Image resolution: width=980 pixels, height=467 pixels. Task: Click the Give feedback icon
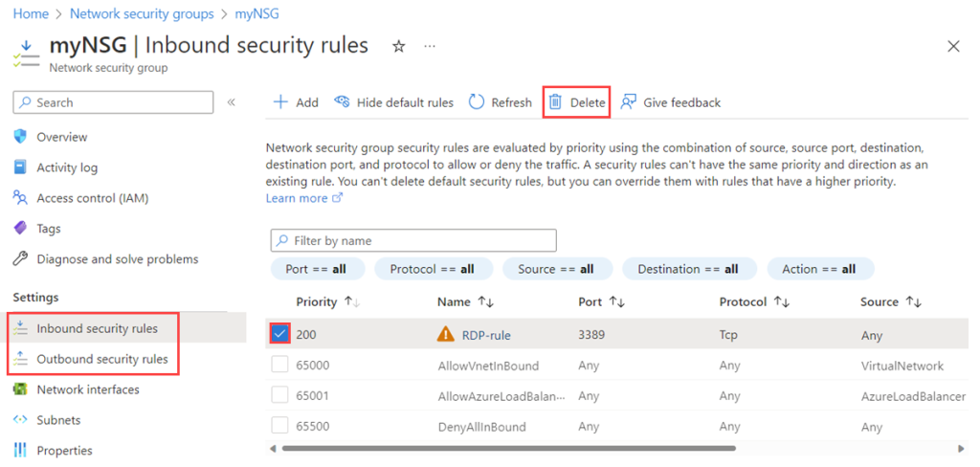pyautogui.click(x=629, y=102)
